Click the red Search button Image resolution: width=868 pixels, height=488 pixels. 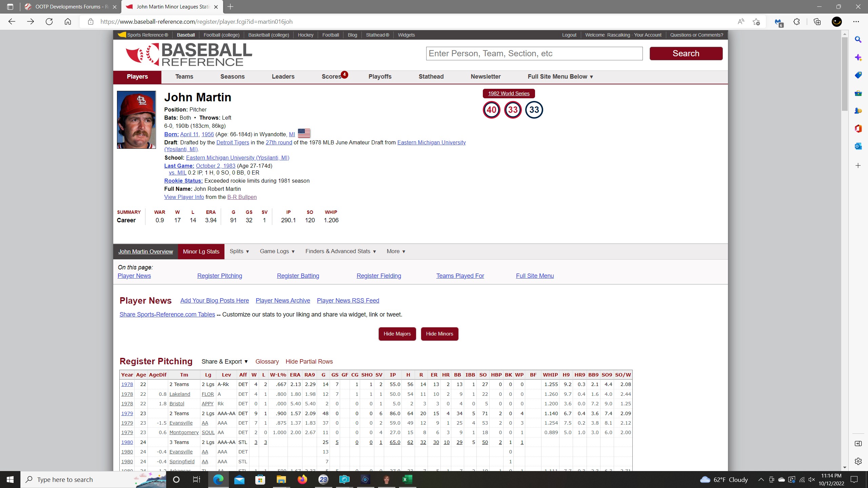click(x=686, y=54)
